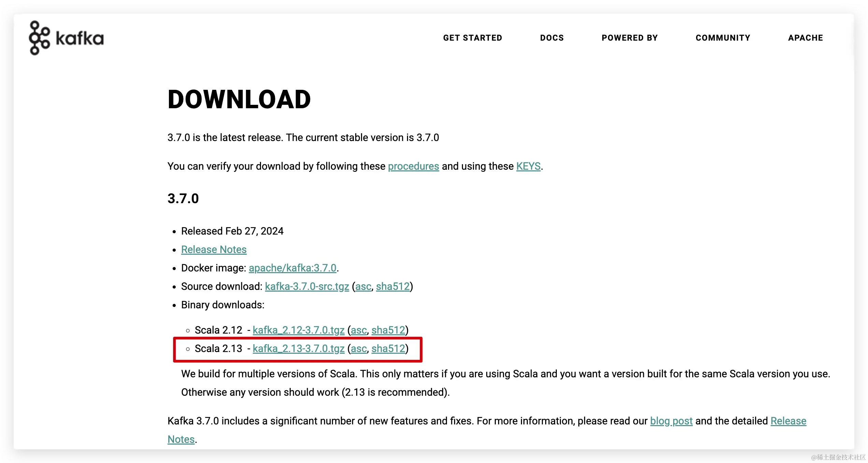Download kafka_2.12-3.7.0.tgz binary
The width and height of the screenshot is (868, 463).
pyautogui.click(x=299, y=330)
